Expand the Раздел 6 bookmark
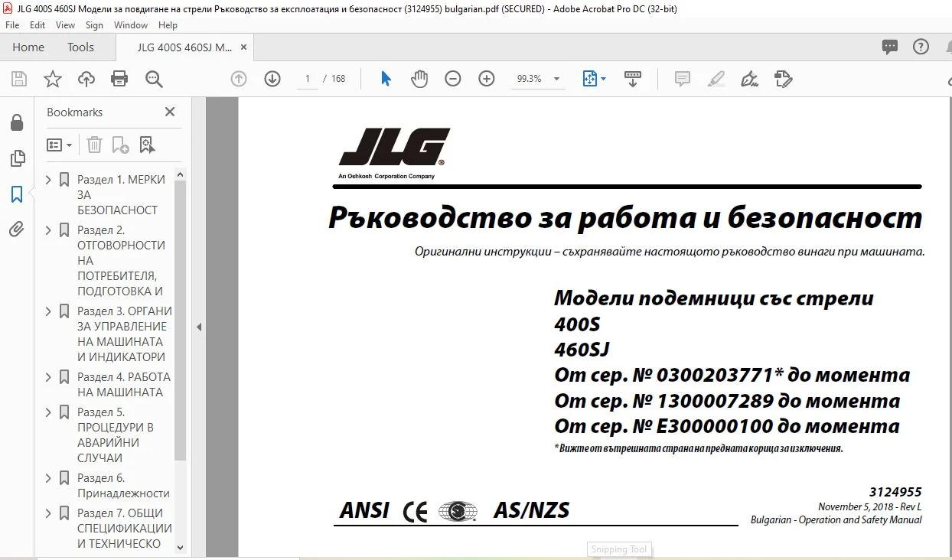The height and width of the screenshot is (560, 952). coord(49,478)
